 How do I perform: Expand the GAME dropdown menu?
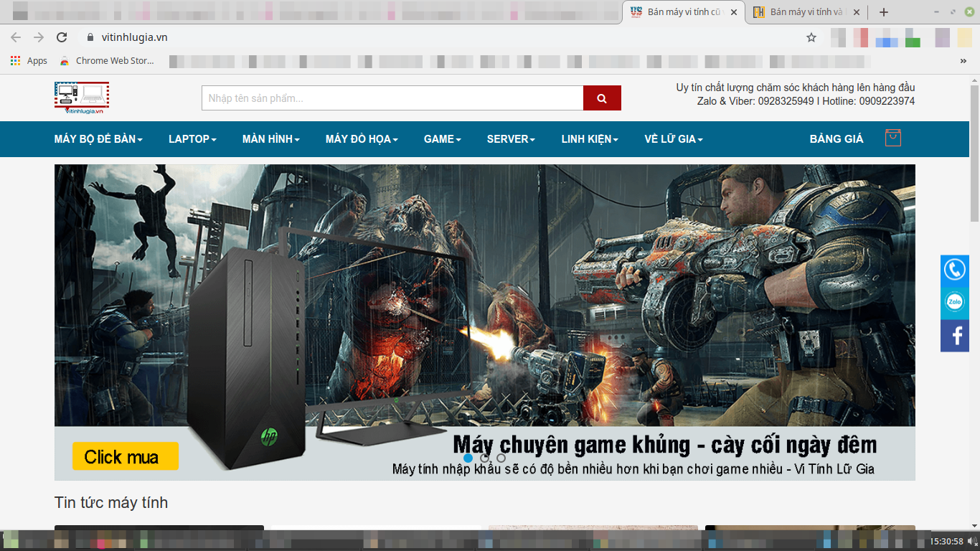[443, 139]
